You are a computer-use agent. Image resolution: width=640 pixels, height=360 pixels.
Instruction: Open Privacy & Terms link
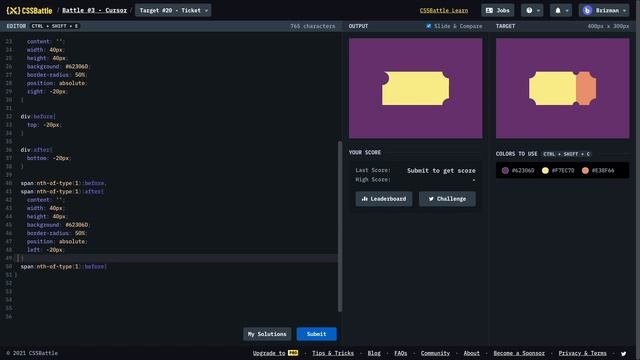click(x=582, y=353)
